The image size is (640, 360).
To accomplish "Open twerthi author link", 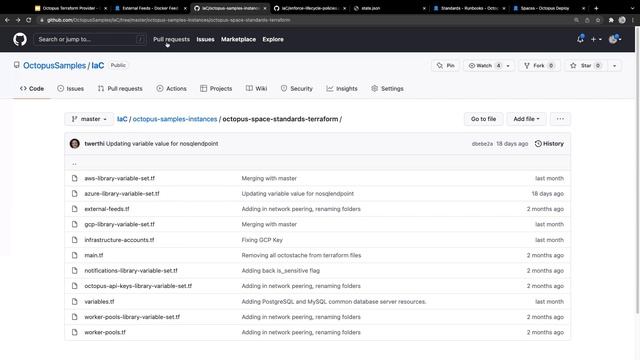I will (x=94, y=144).
